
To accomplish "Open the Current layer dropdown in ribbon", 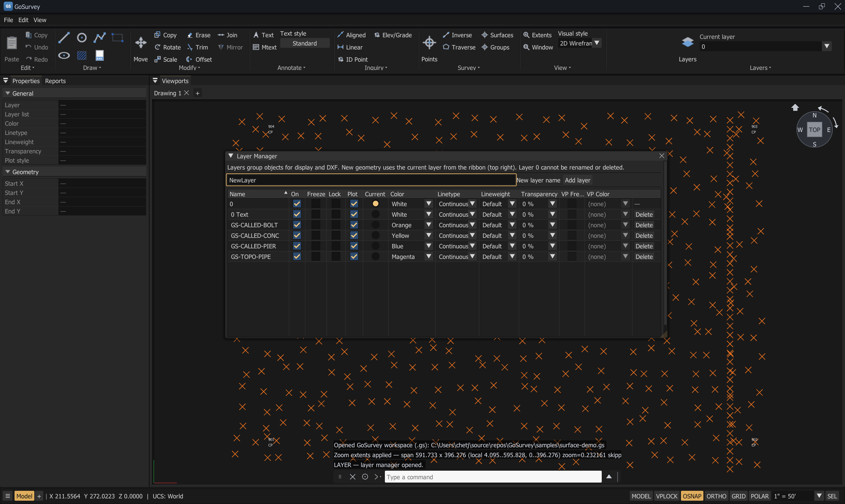I will pyautogui.click(x=826, y=47).
